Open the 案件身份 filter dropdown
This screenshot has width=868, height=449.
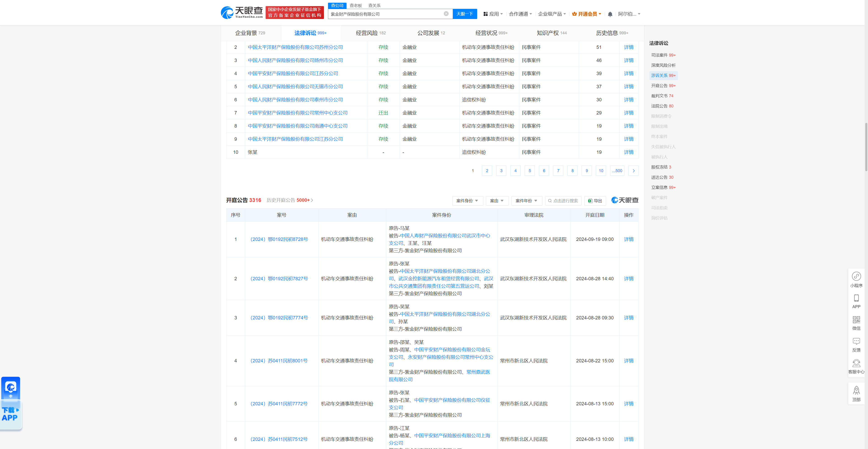(x=467, y=201)
